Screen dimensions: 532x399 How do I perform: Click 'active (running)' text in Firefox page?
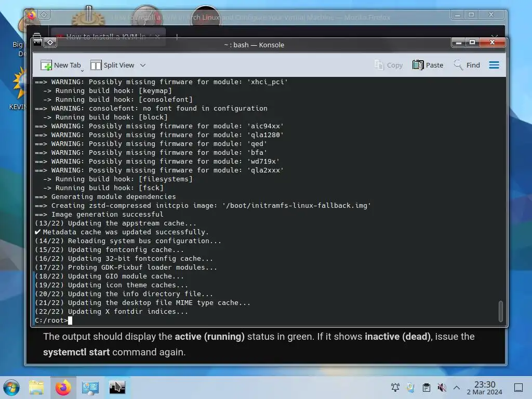pos(209,337)
